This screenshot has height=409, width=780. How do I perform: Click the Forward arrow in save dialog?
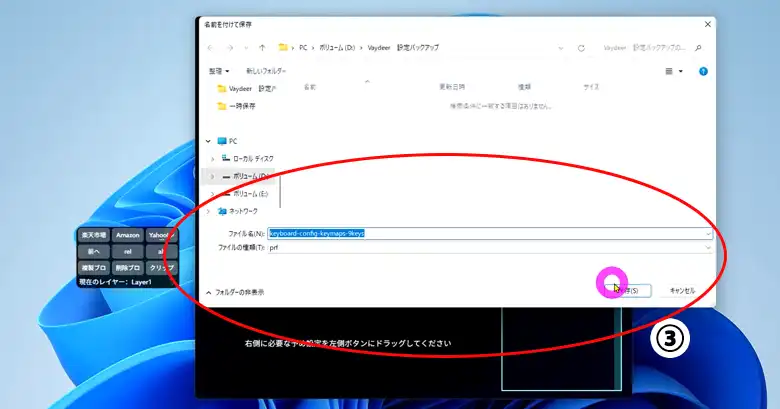pos(230,48)
